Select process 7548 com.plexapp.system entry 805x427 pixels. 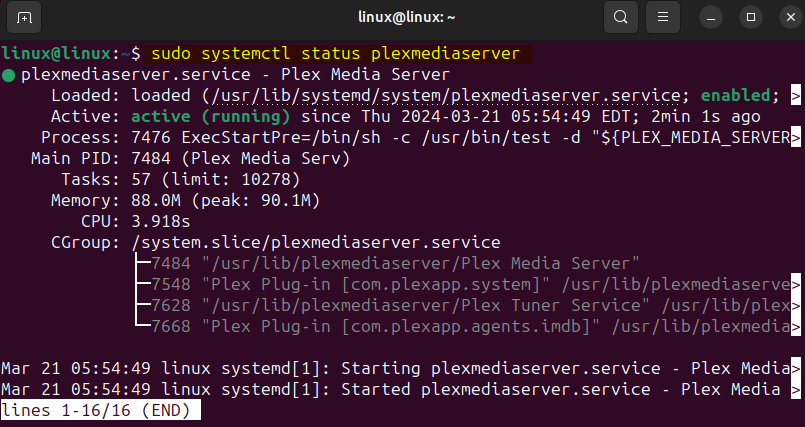[x=470, y=284]
